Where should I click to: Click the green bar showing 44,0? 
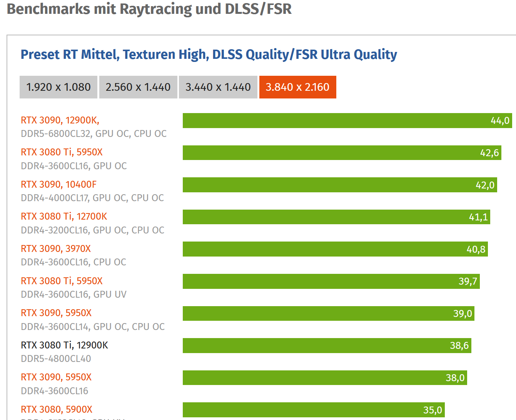pos(347,121)
